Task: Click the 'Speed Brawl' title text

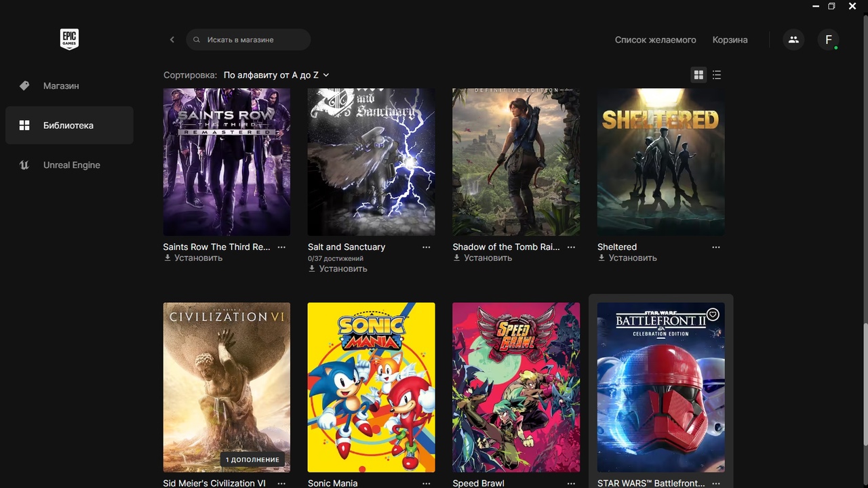Action: [x=479, y=483]
